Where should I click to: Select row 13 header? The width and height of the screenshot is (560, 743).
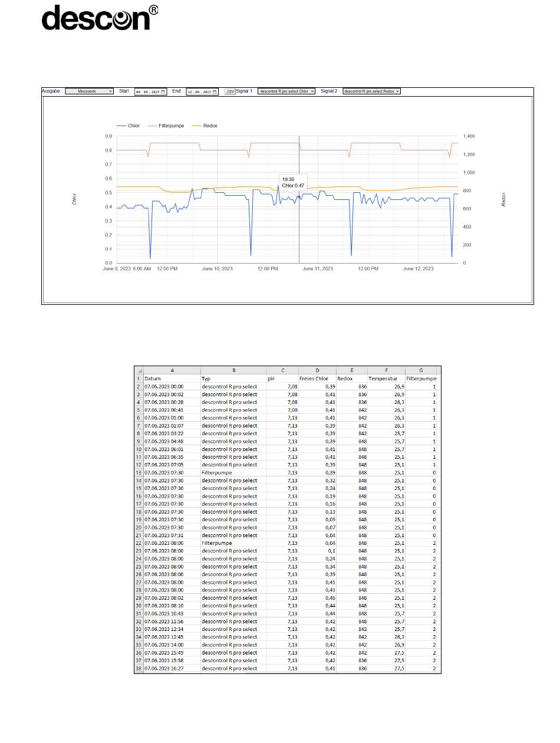(139, 472)
